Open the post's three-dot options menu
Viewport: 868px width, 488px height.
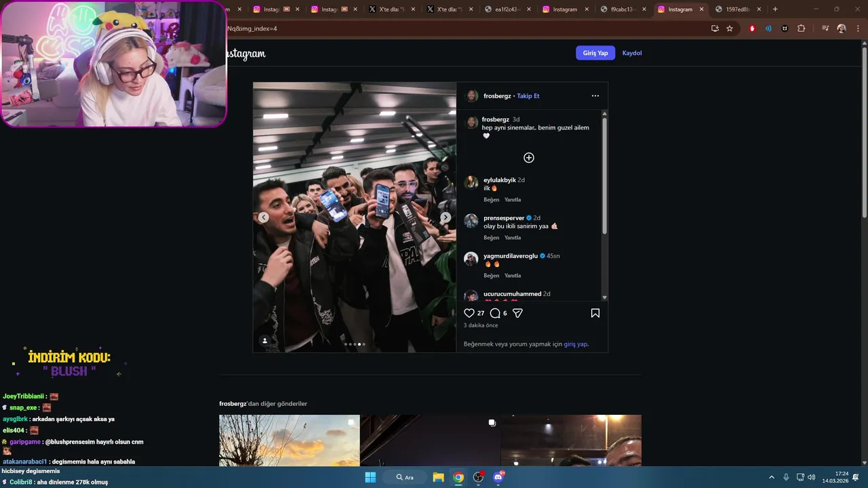click(x=595, y=96)
